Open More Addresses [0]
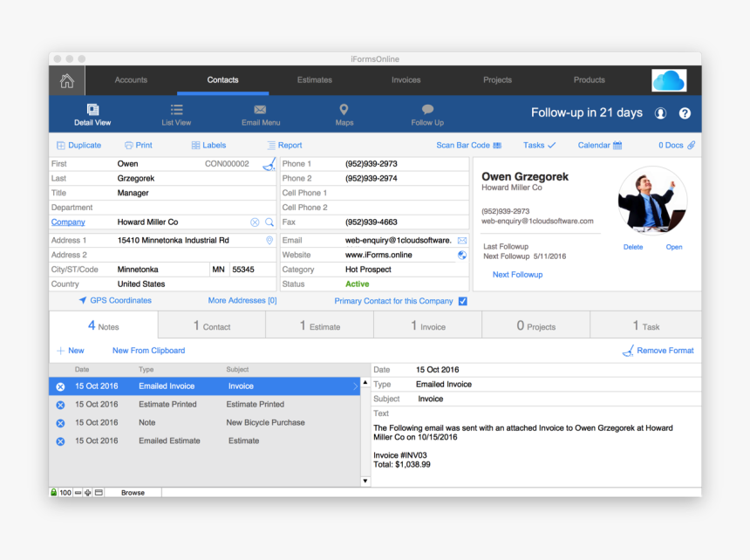750x560 pixels. 242,301
